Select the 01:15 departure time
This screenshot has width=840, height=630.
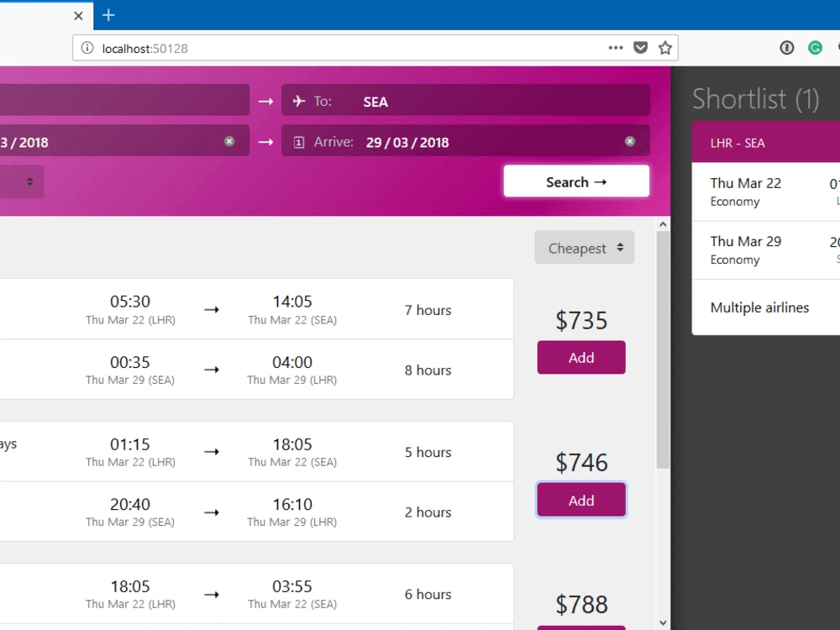click(x=130, y=444)
